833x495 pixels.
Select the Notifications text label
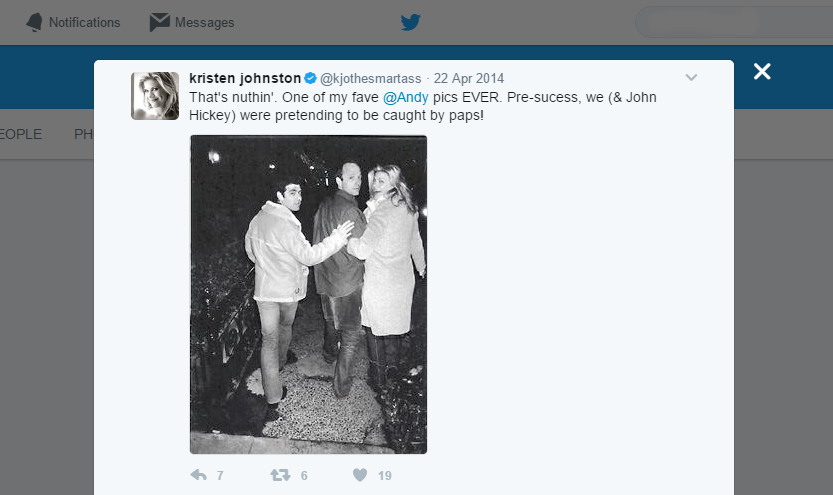click(x=84, y=22)
